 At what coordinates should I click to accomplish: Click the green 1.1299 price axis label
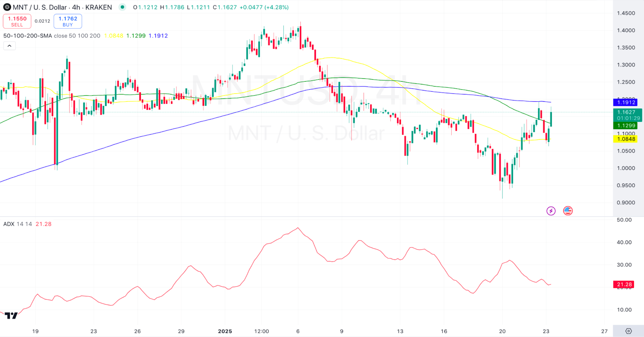click(x=625, y=125)
